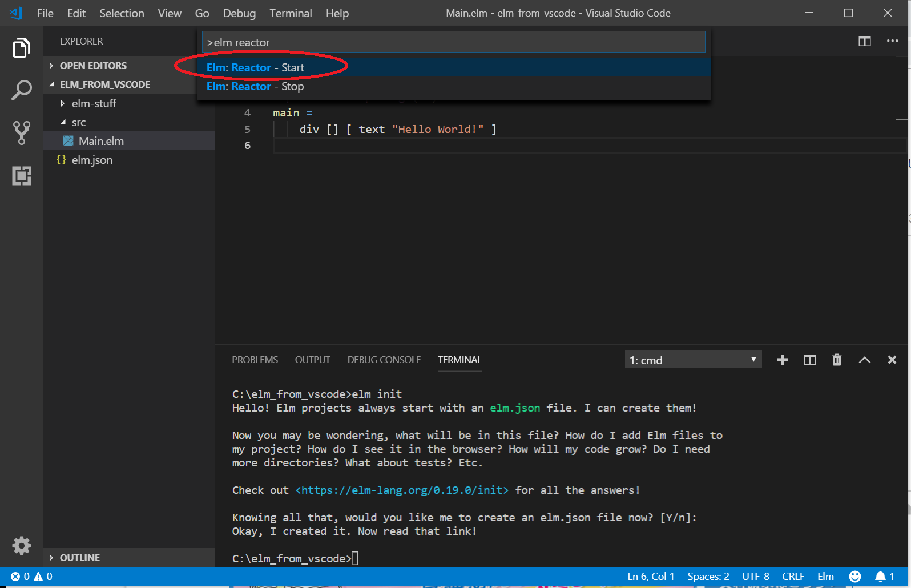Expand the OUTLINE section
This screenshot has height=588, width=911.
(79, 558)
